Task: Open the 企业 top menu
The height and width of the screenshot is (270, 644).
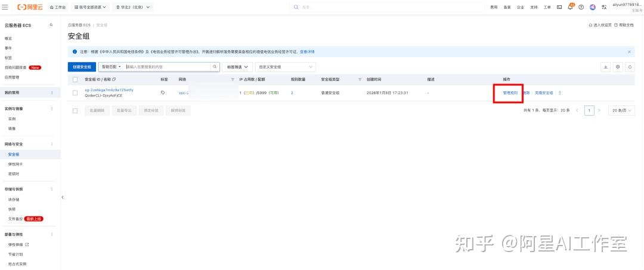Action: tap(521, 7)
